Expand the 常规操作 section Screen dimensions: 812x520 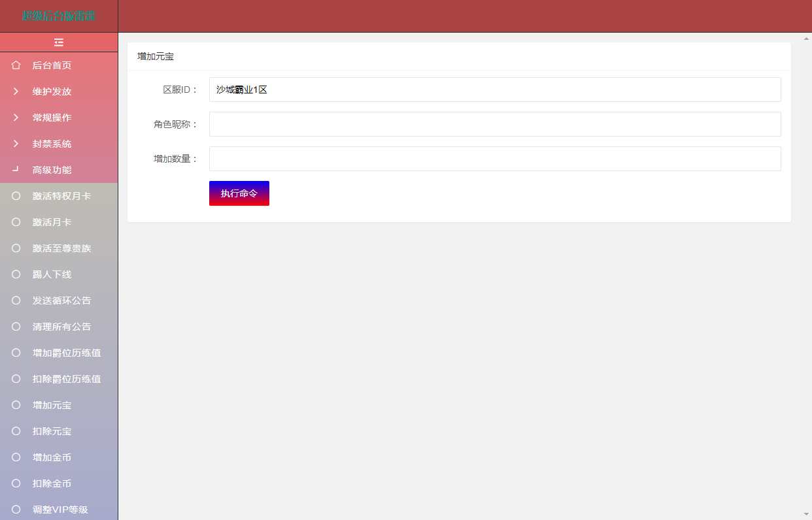click(52, 118)
